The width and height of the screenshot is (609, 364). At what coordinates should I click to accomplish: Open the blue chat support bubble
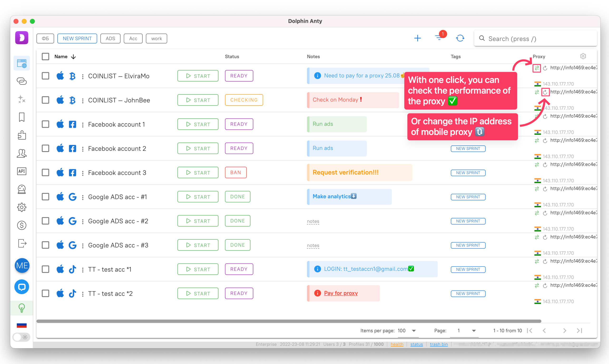coord(22,287)
